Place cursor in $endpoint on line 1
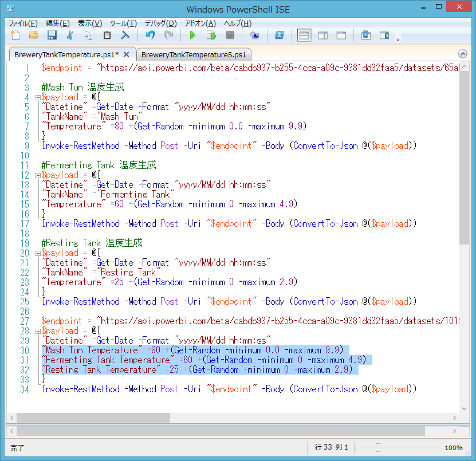This screenshot has height=461, width=476. pos(62,68)
